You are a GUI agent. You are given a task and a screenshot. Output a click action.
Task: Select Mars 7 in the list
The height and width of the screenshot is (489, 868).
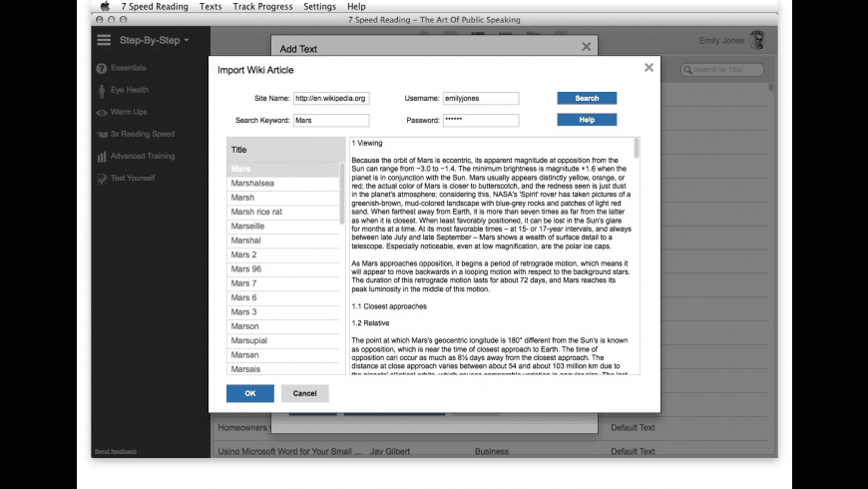[x=283, y=283]
